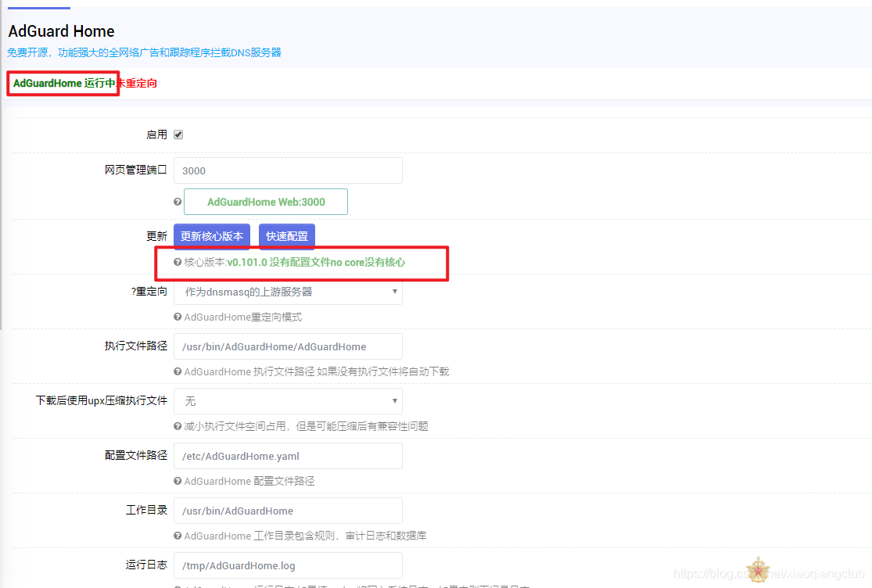Screen dimensions: 872x588
Task: Click the 启用 label
Action: [156, 134]
